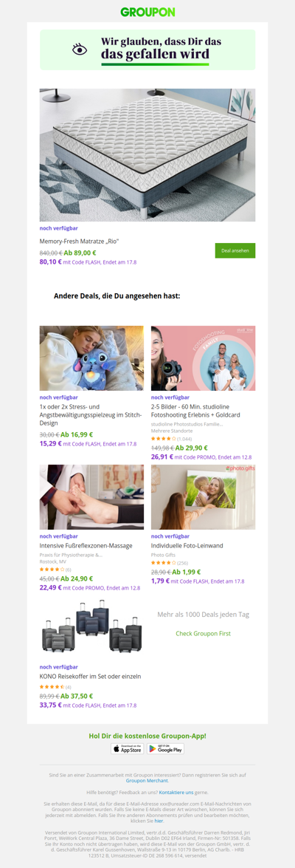Open the Groupon Merchant link
The height and width of the screenshot is (868, 295).
click(147, 781)
